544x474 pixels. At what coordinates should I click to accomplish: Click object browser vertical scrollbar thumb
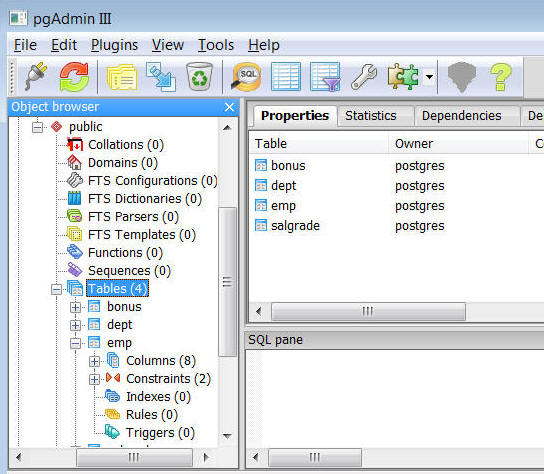click(228, 282)
